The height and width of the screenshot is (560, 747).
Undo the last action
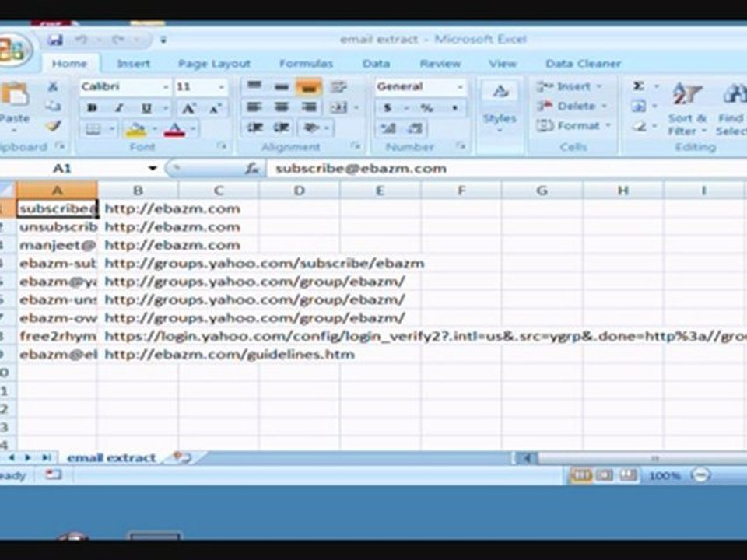click(81, 40)
